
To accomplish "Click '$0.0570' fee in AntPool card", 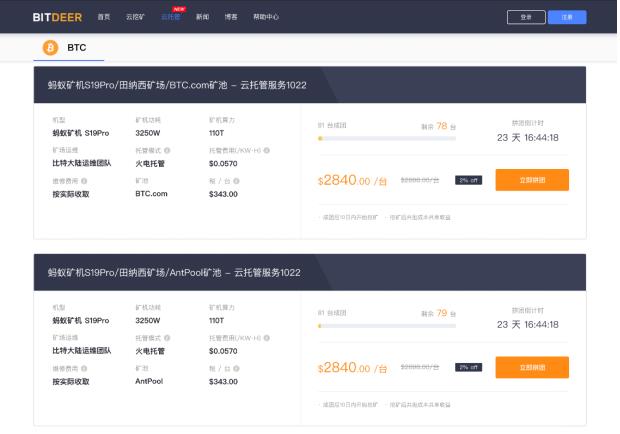I will (223, 351).
